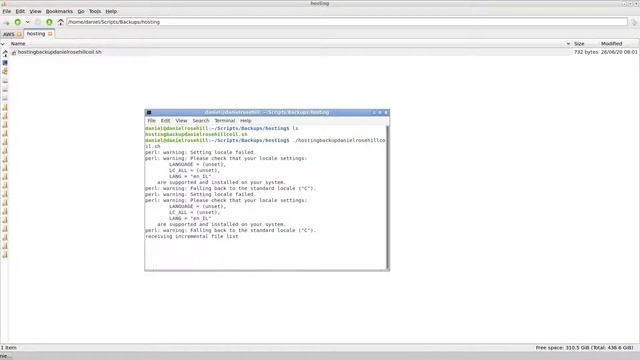Viewport: 640px width, 360px height.
Task: Open the File menu in file manager
Action: [x=7, y=11]
